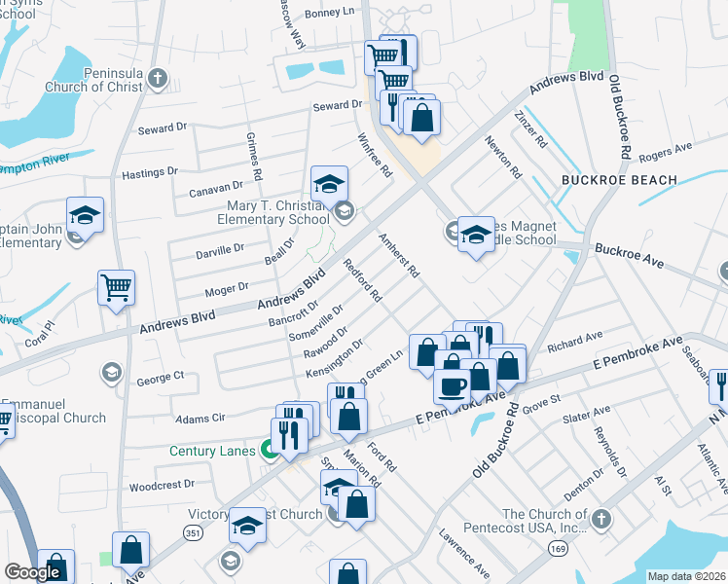Click the shopping bag marker near Seward Dr
The image size is (728, 584).
tap(421, 119)
